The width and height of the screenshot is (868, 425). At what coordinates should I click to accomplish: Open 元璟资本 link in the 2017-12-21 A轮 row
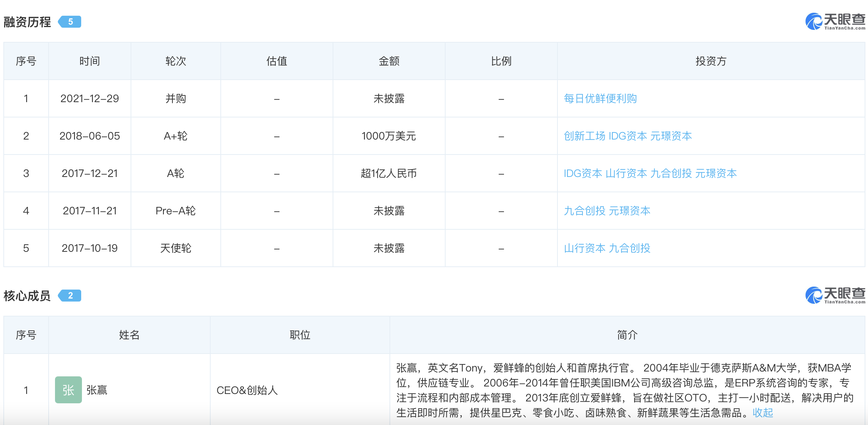716,173
